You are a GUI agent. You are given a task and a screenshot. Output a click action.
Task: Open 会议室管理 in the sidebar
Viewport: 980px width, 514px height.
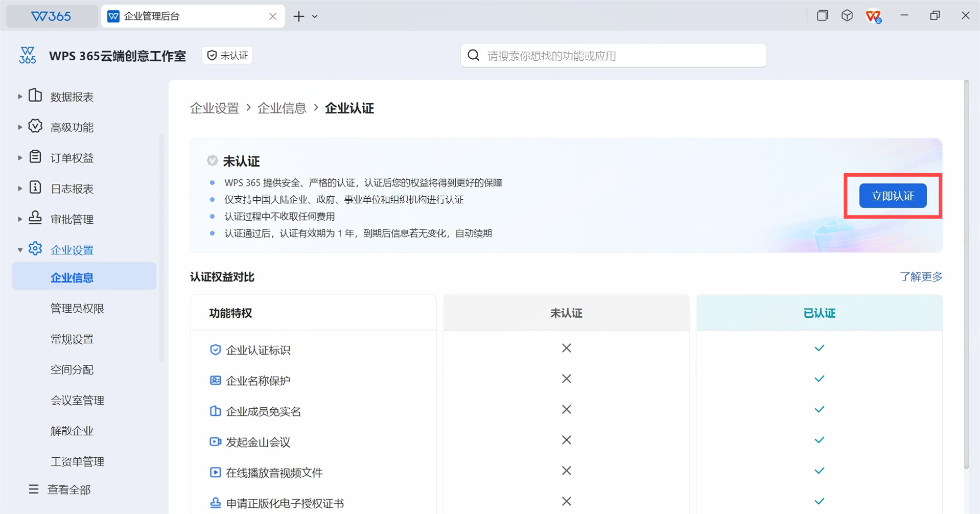(x=77, y=400)
